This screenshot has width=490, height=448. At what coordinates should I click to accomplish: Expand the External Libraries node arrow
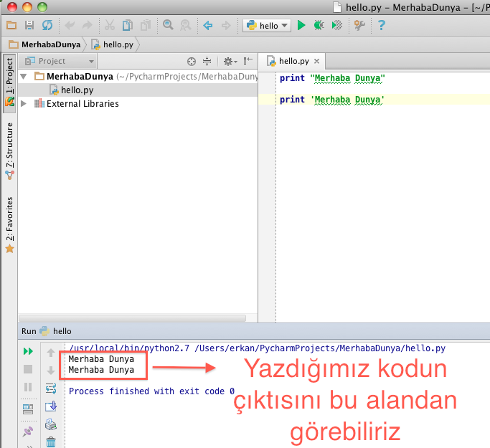(24, 103)
